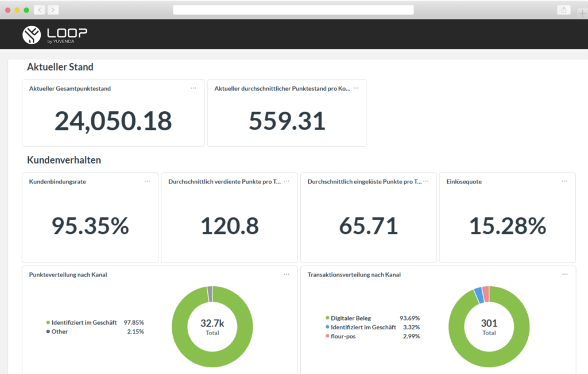Open the Transaktionsverteilung nach Kanal chart options menu
The image size is (588, 374).
(565, 274)
